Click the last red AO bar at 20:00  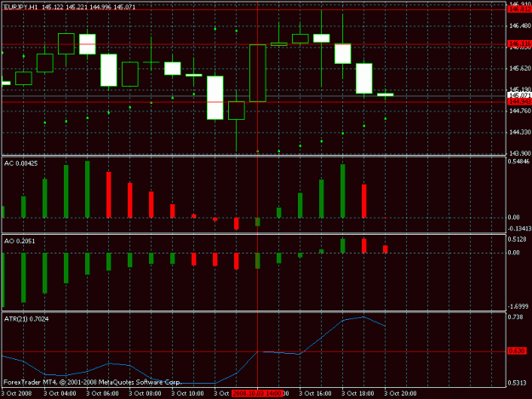[x=386, y=249]
